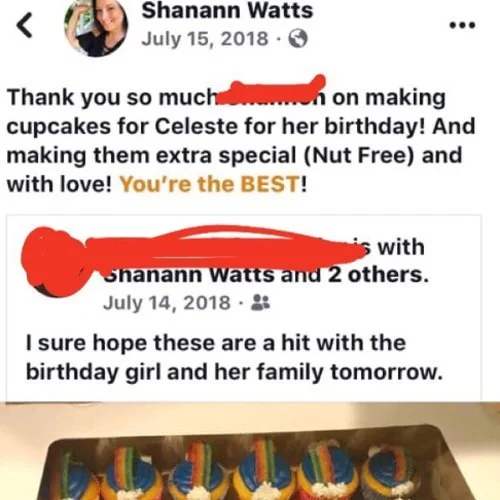Image resolution: width=500 pixels, height=500 pixels.
Task: Tap the "(Nut Free)" line of post text
Action: (x=234, y=156)
